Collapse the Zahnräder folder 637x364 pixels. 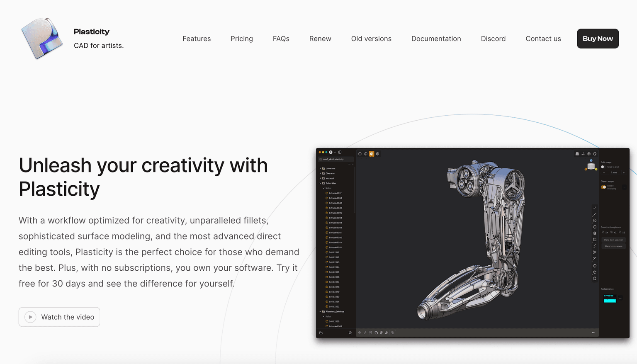[320, 183]
